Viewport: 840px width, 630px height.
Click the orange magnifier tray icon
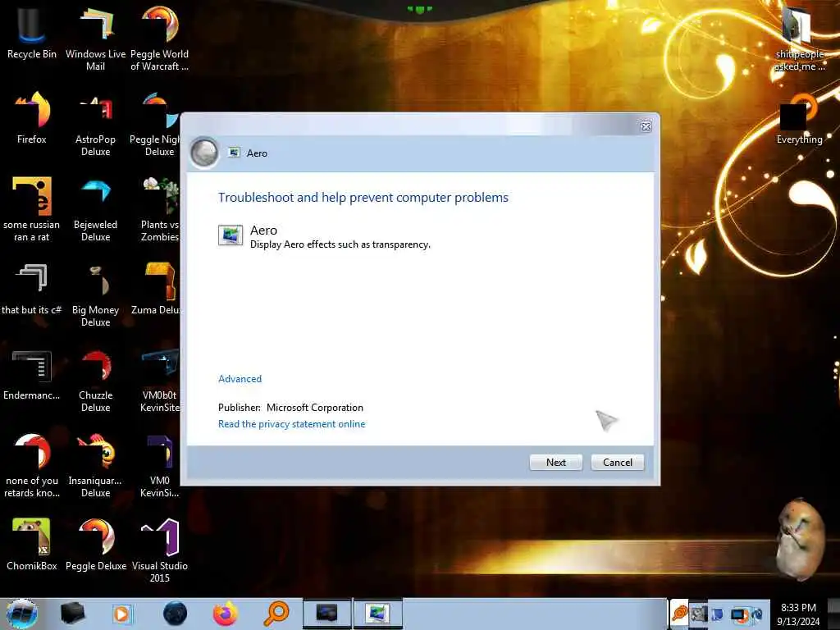click(679, 614)
